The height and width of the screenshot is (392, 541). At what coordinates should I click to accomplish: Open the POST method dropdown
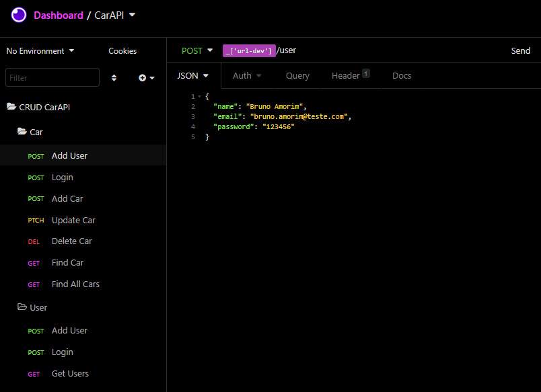(x=196, y=50)
